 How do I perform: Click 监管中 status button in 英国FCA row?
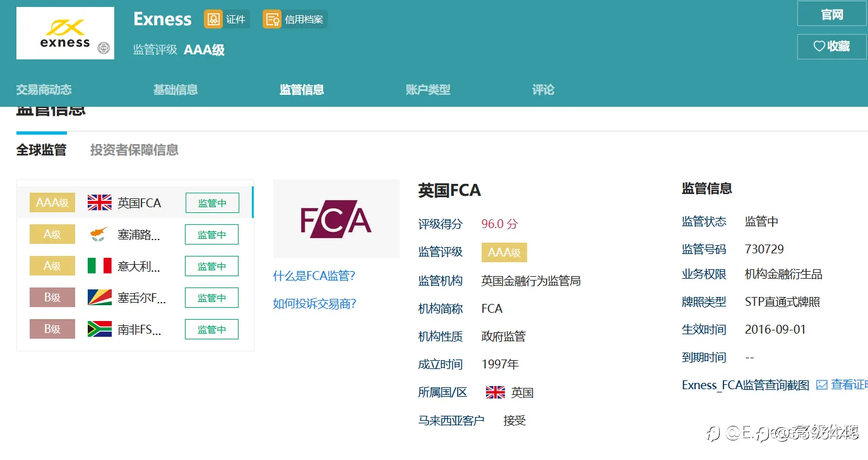point(212,203)
